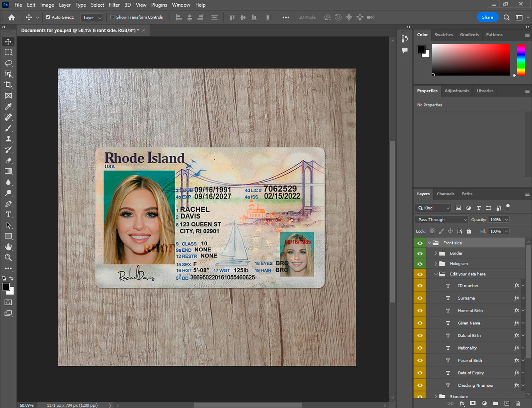Pick the Eyedropper tool
The height and width of the screenshot is (408, 532).
[x=9, y=106]
